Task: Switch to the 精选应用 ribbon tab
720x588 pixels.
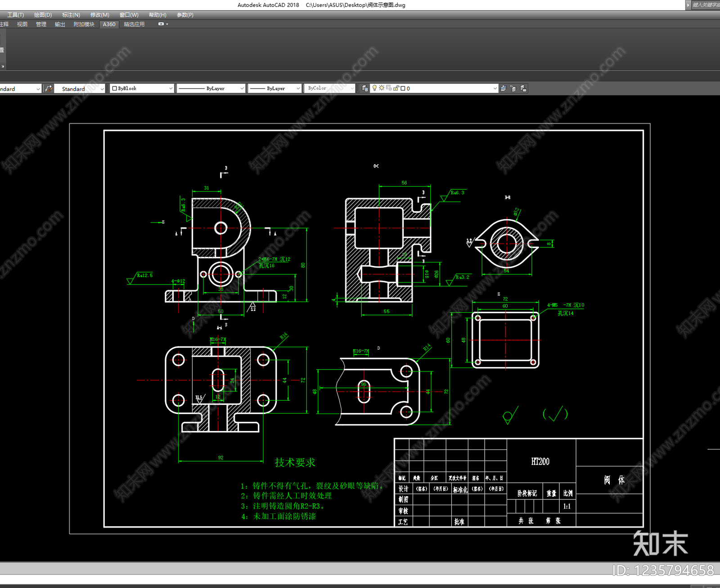Action: 134,24
